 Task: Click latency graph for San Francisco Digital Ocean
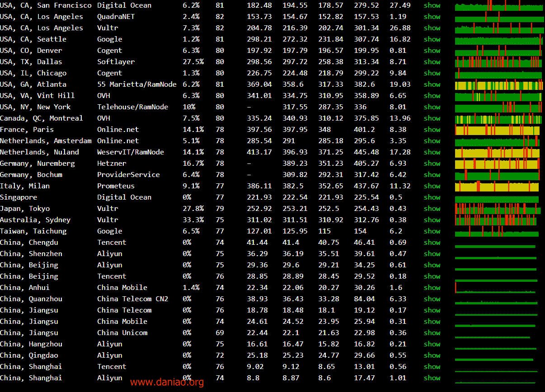tap(499, 5)
